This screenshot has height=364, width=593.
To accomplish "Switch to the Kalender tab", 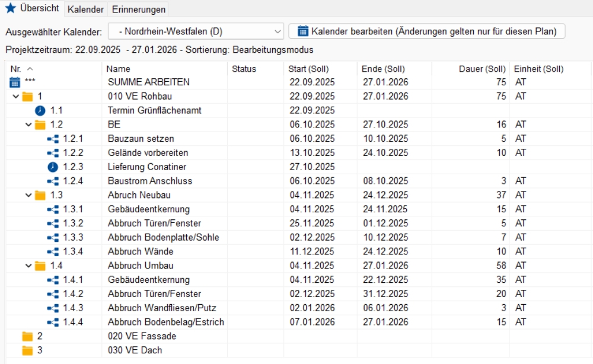I will point(85,9).
